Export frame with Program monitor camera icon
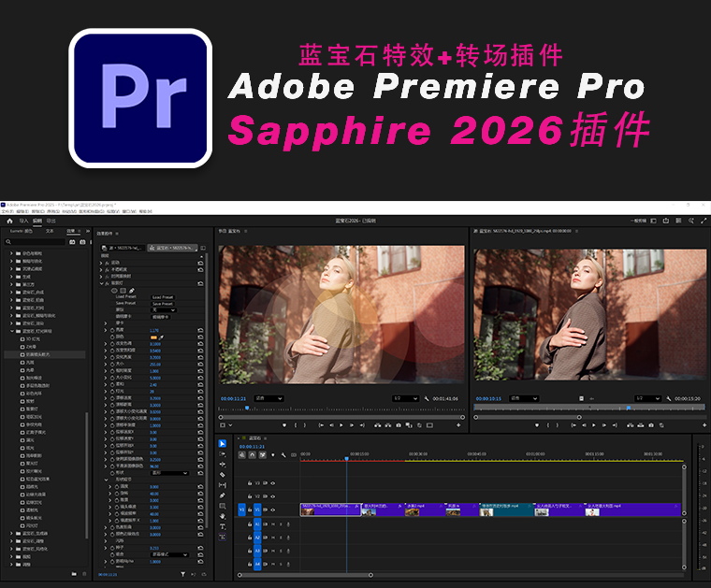 coord(399,425)
